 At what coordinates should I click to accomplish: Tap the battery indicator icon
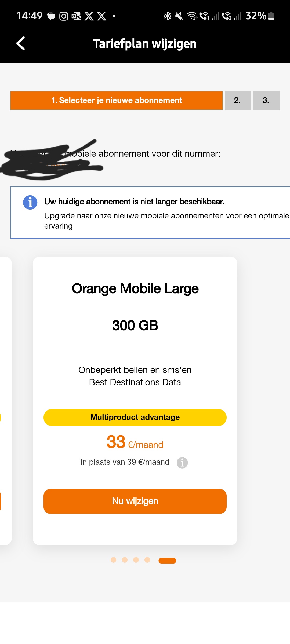pyautogui.click(x=271, y=16)
